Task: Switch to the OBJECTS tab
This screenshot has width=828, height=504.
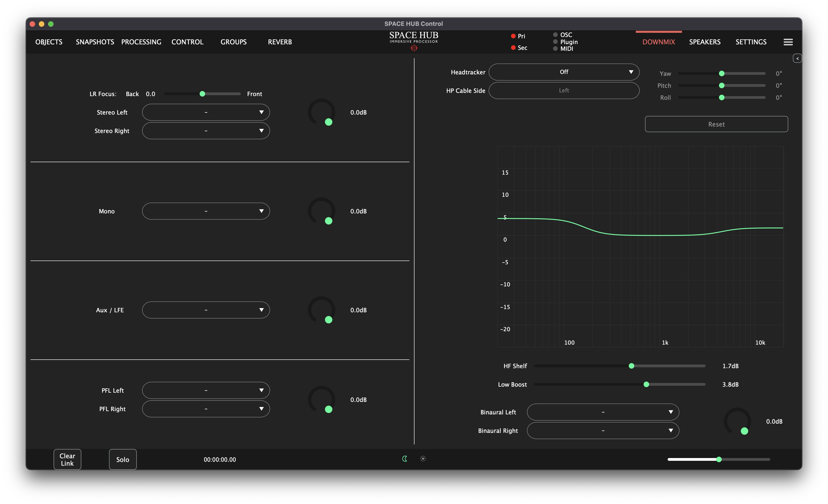Action: coord(49,42)
